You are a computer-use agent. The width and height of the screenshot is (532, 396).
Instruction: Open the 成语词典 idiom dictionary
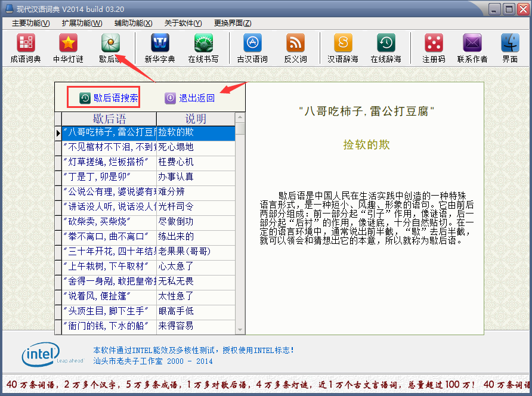[x=26, y=48]
